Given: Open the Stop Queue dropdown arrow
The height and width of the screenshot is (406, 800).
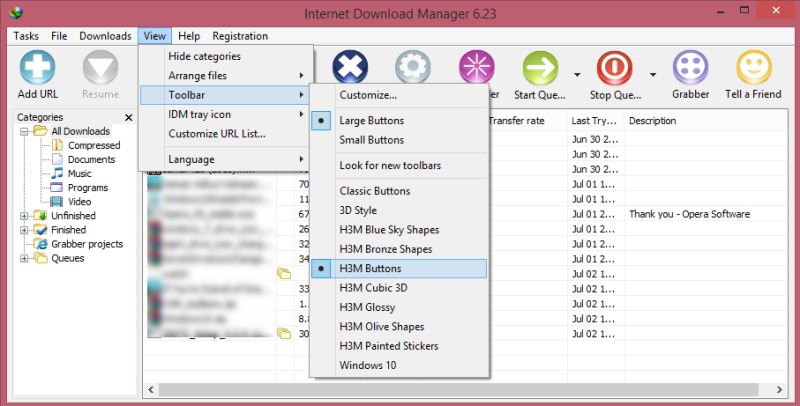Looking at the screenshot, I should tap(653, 75).
